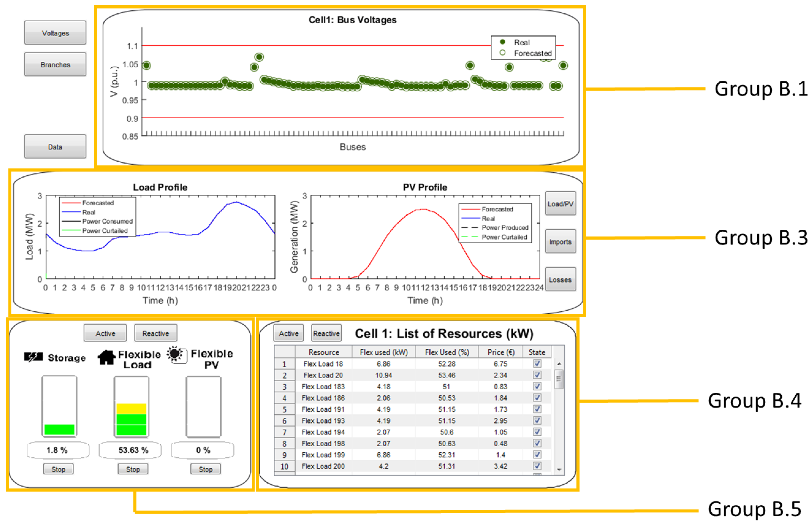Viewport: 812px width, 526px height.
Task: Click the resource table scroll-up arrow
Action: 559,364
